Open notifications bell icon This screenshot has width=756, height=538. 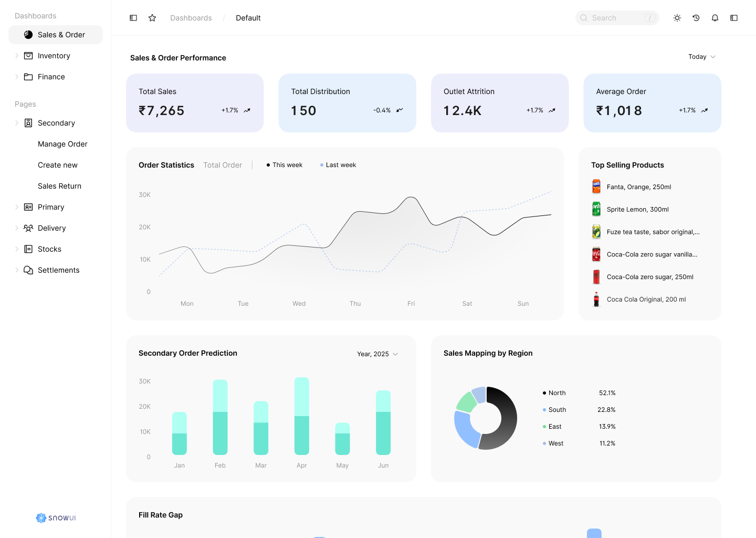tap(715, 18)
